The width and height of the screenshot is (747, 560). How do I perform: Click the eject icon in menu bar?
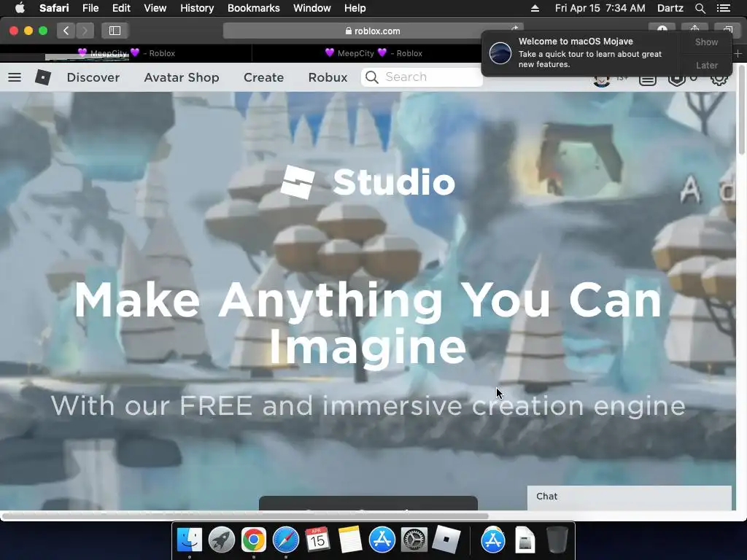[535, 8]
